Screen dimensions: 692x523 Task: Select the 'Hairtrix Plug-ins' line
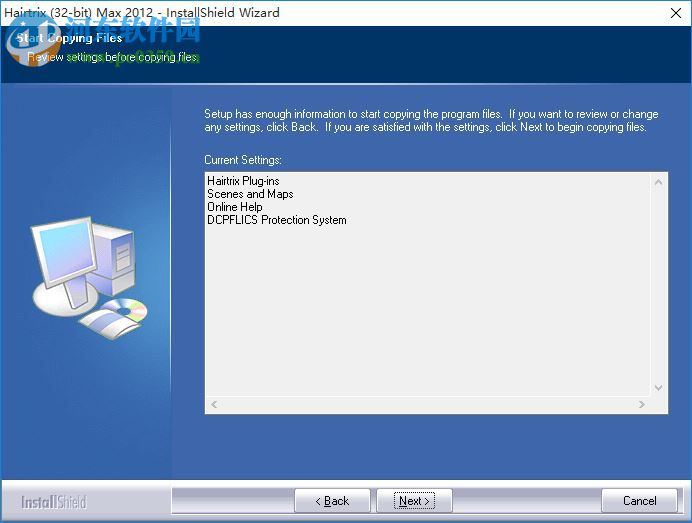pyautogui.click(x=243, y=181)
